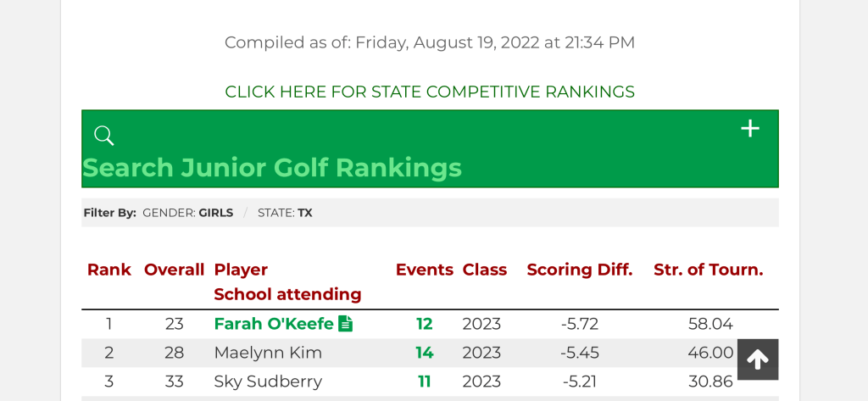View Farah O'Keefe's 12 events
Image resolution: width=868 pixels, height=401 pixels.
pos(424,324)
